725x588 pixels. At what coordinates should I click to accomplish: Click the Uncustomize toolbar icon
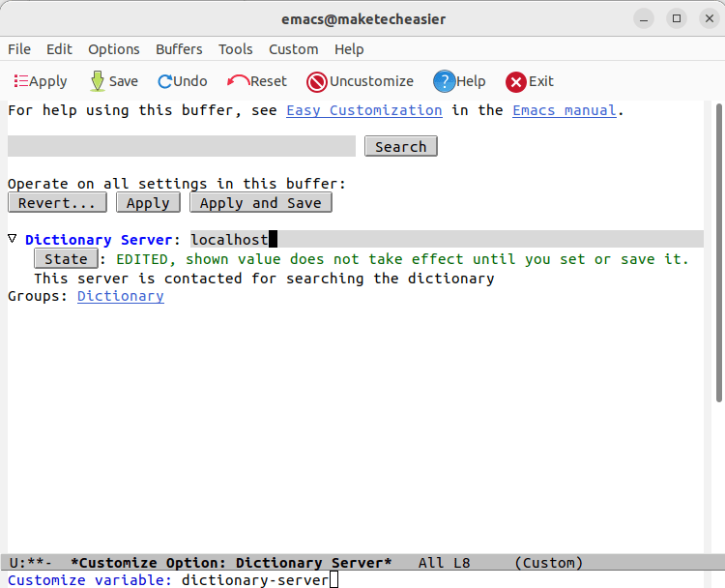point(360,81)
